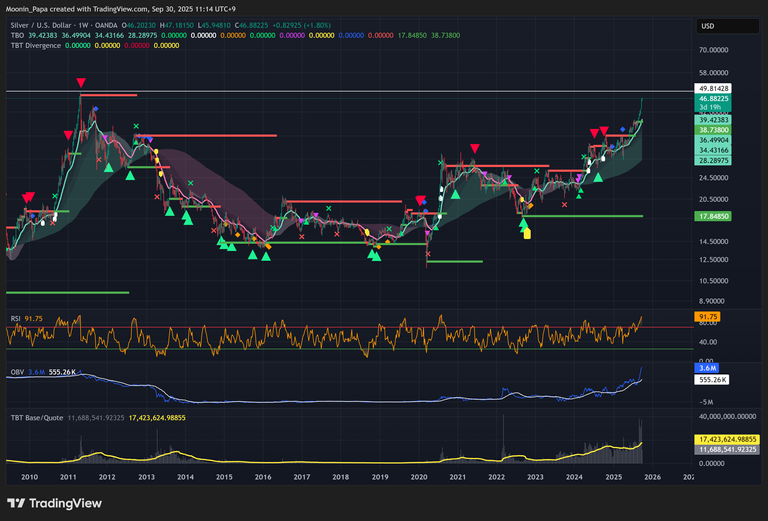The width and height of the screenshot is (768, 521).
Task: Click the red down-triangle at the 2011 peak
Action: (x=81, y=83)
